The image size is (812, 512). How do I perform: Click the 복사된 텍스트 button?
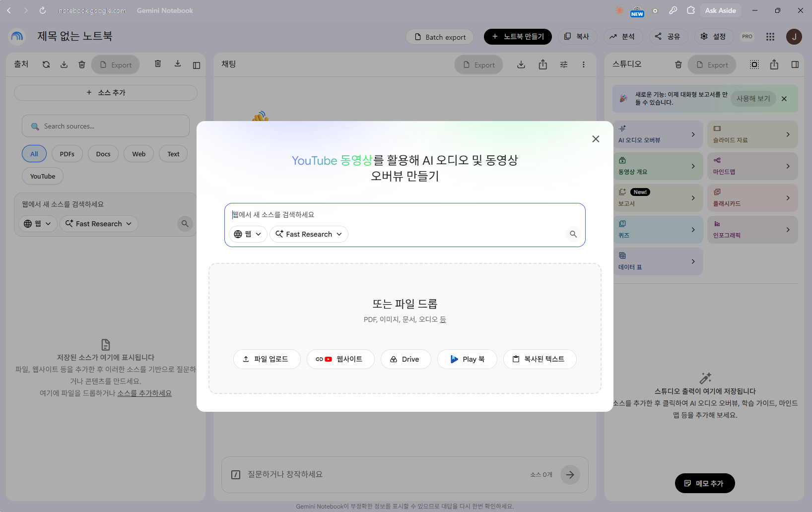[x=540, y=359]
